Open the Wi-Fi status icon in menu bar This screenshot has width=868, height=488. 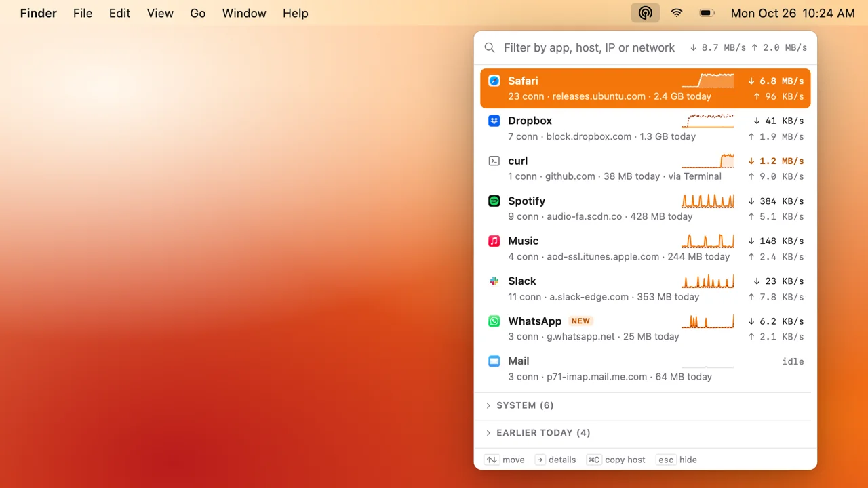tap(677, 13)
